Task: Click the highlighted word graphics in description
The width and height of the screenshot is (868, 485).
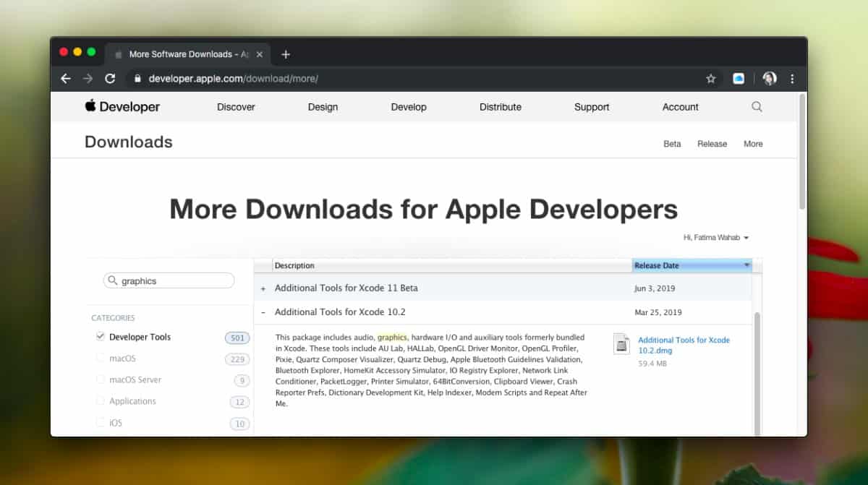Action: [x=393, y=337]
